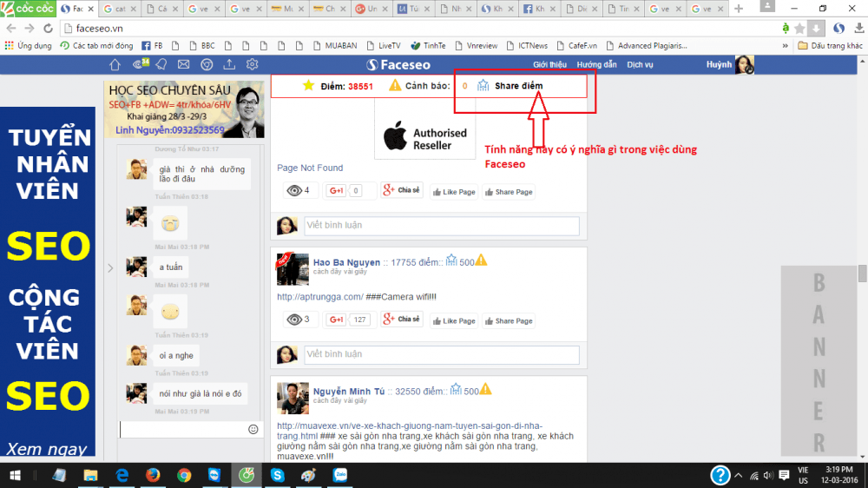The height and width of the screenshot is (488, 868).
Task: Open the Faceseo messages envelope icon
Action: point(184,65)
